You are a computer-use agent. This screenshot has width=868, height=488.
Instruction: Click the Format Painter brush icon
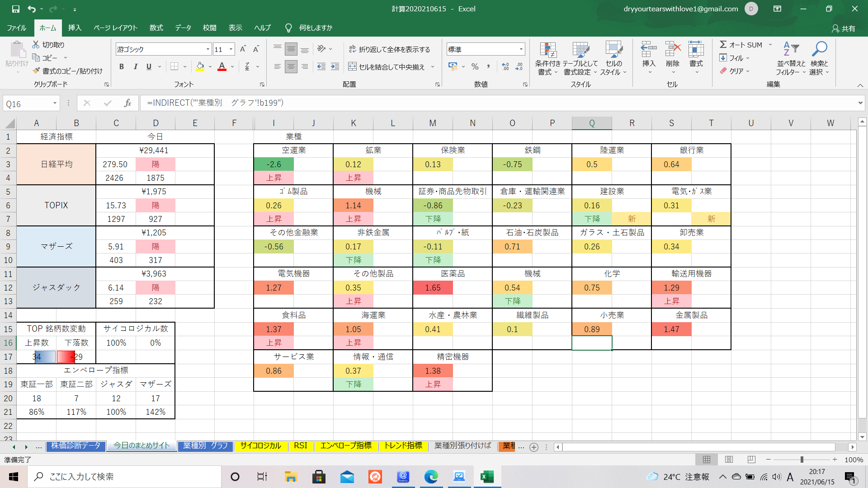pyautogui.click(x=37, y=71)
